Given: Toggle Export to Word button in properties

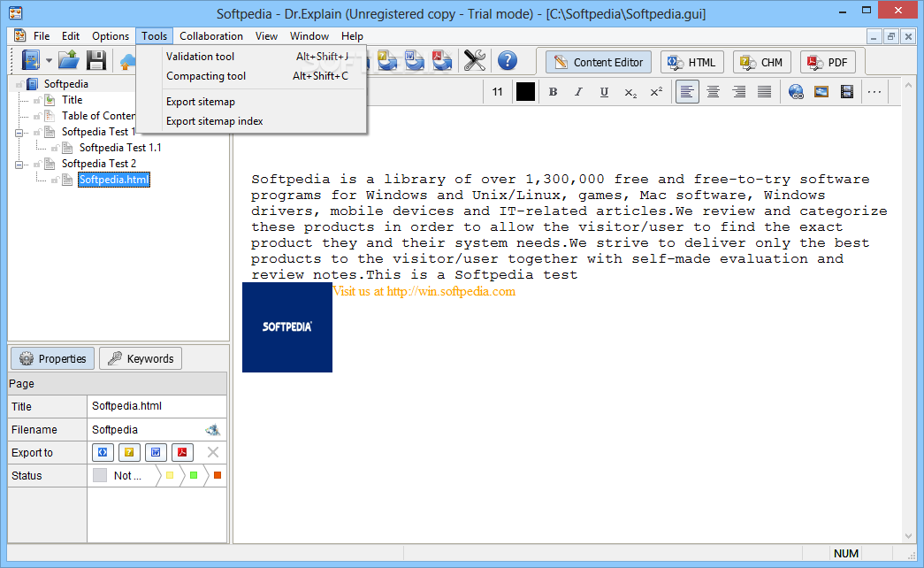Looking at the screenshot, I should [x=156, y=452].
